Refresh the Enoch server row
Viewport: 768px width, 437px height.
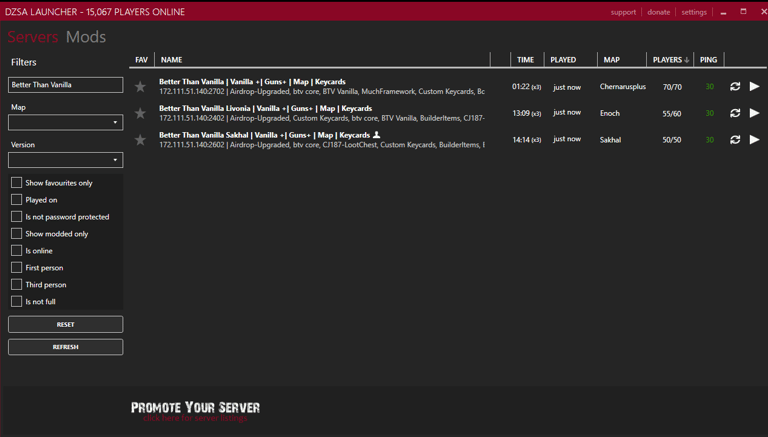(x=735, y=113)
